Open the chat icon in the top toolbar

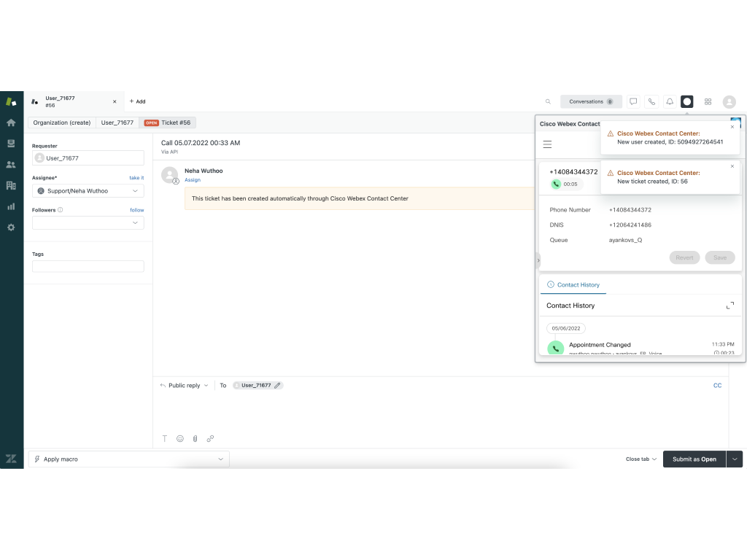click(633, 101)
